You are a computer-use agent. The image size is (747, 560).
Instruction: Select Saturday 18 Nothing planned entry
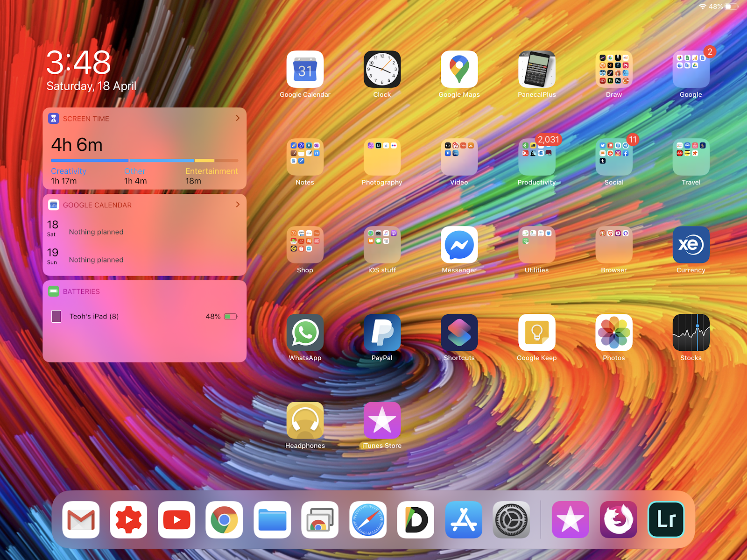[144, 229]
